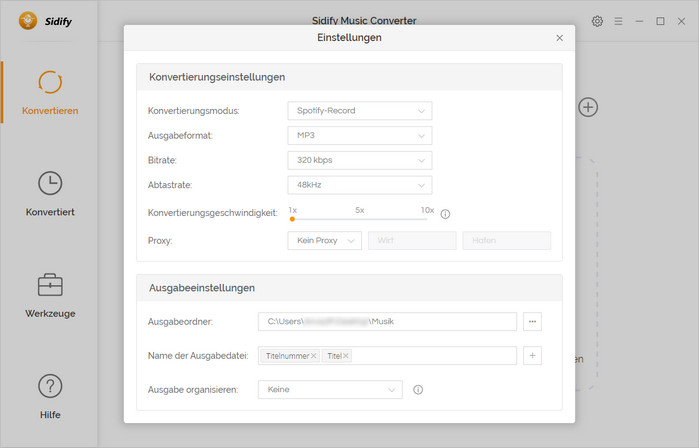This screenshot has width=699, height=448.
Task: Open Werkzeuge toolbox in sidebar
Action: tap(50, 295)
